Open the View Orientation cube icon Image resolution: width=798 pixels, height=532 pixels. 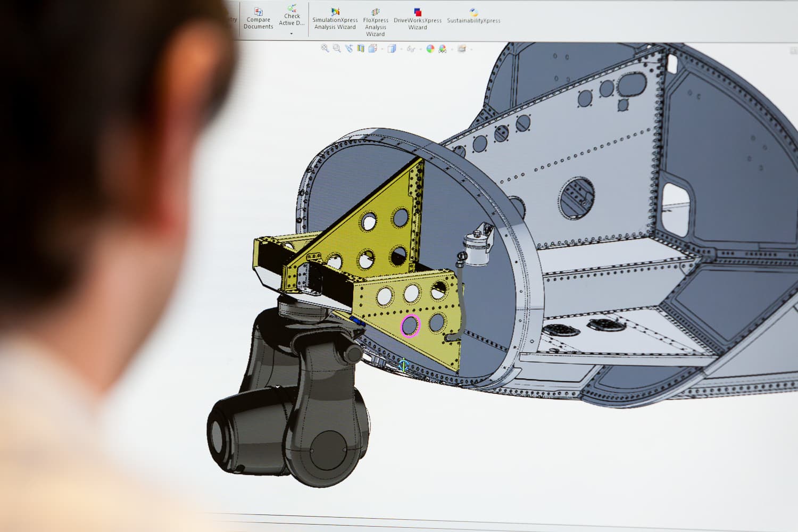pos(372,48)
